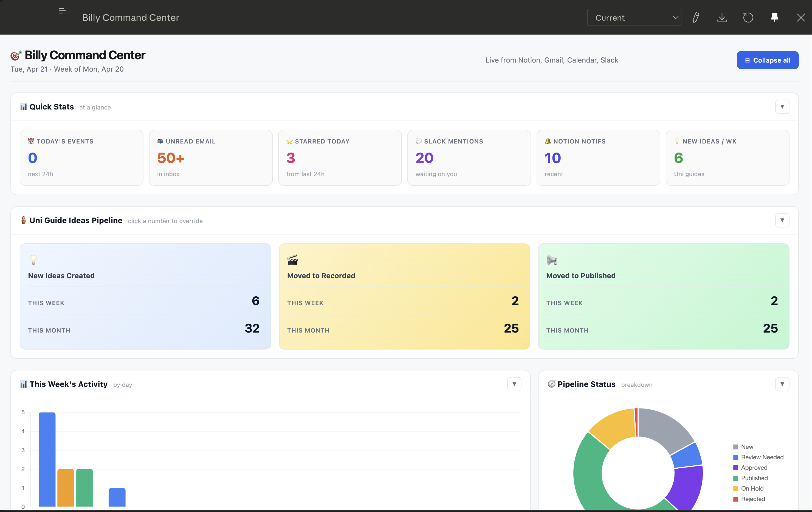
Task: Override Moved to Published this week number 2
Action: point(774,301)
